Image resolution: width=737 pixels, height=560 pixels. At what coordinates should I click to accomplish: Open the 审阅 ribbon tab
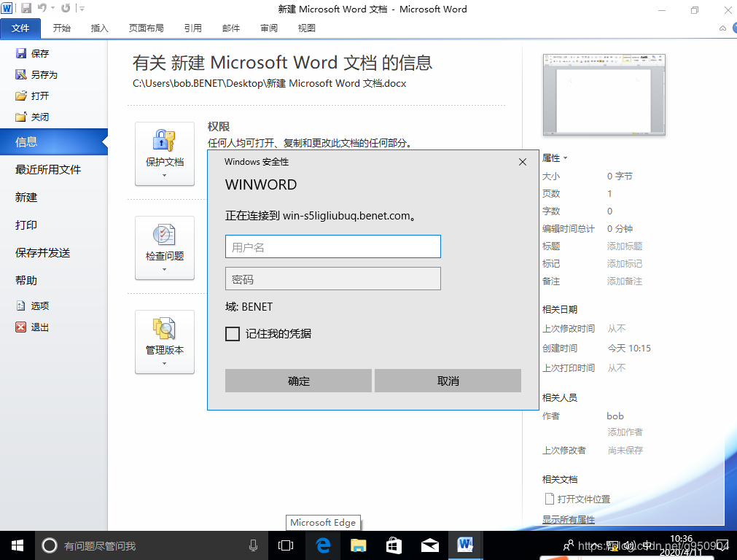tap(269, 28)
